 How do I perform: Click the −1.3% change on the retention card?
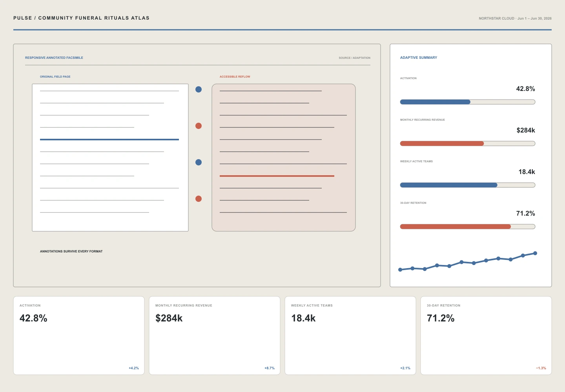541,368
